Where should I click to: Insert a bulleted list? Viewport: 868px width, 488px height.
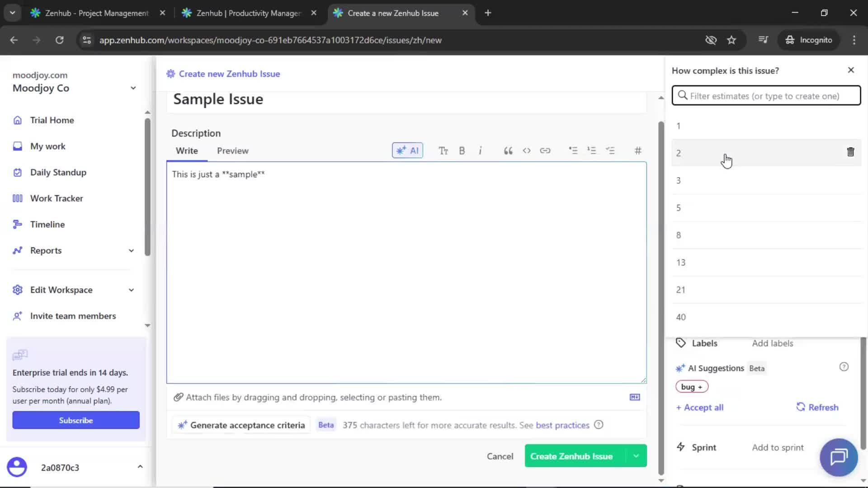(x=573, y=150)
